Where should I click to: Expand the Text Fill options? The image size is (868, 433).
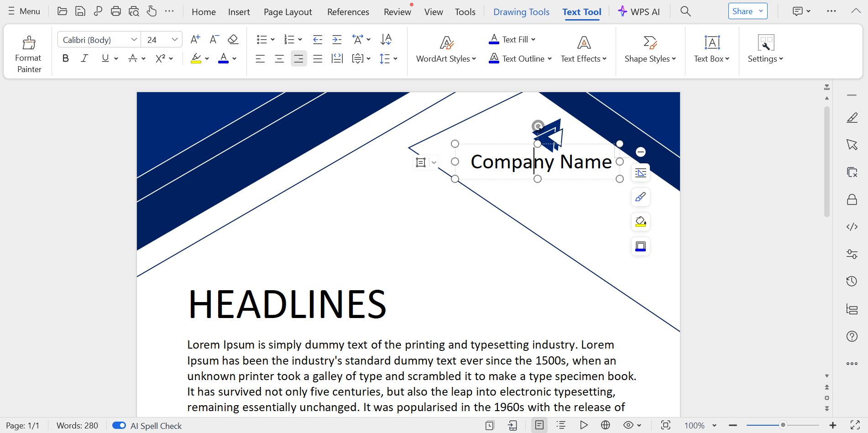pyautogui.click(x=533, y=39)
